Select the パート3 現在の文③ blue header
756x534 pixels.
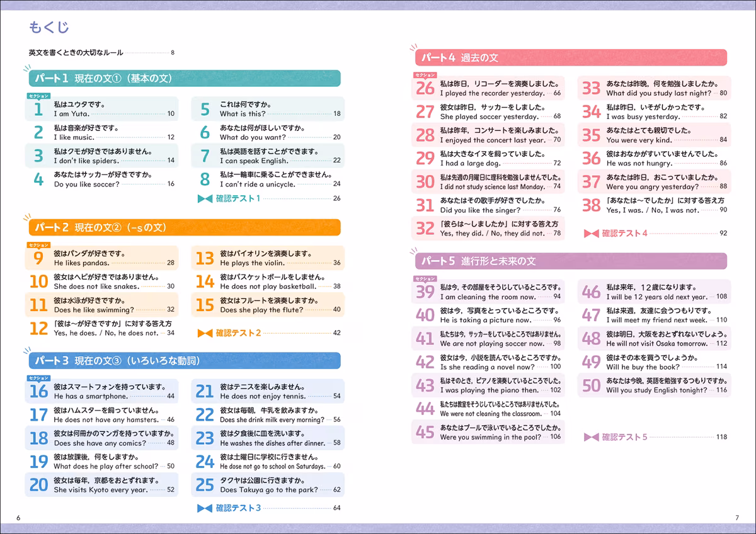click(x=185, y=361)
